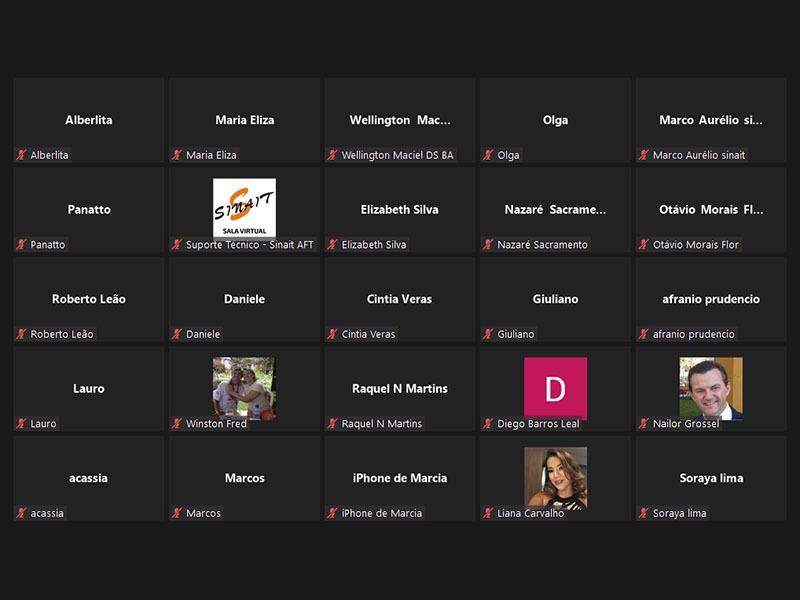Select the Sinait Sala Virtual logo thumbnail

click(x=244, y=208)
